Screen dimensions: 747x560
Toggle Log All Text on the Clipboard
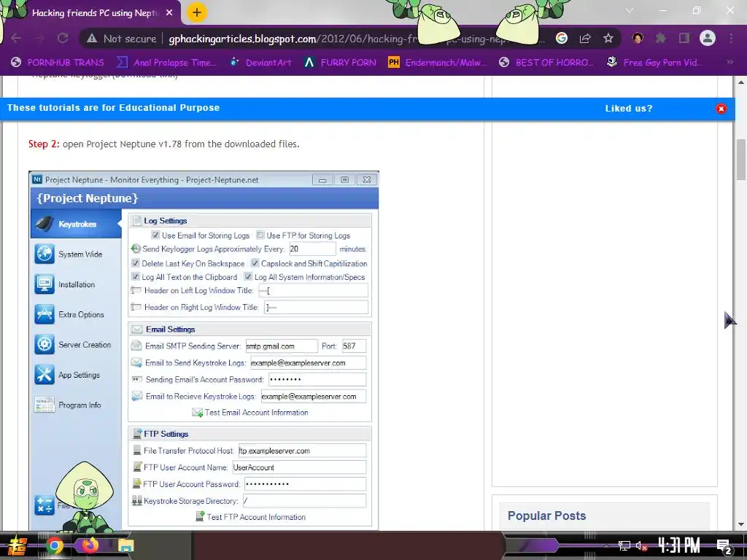pyautogui.click(x=135, y=276)
